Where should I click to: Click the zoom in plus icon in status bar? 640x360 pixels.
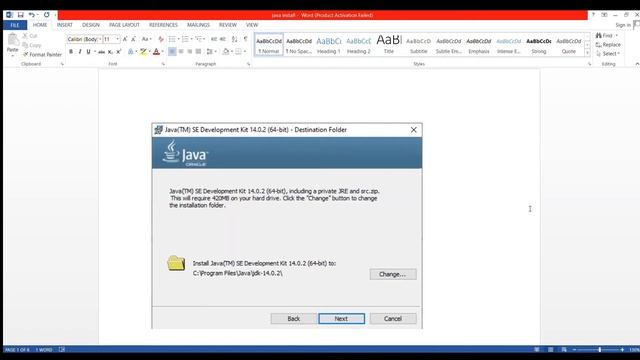click(622, 350)
